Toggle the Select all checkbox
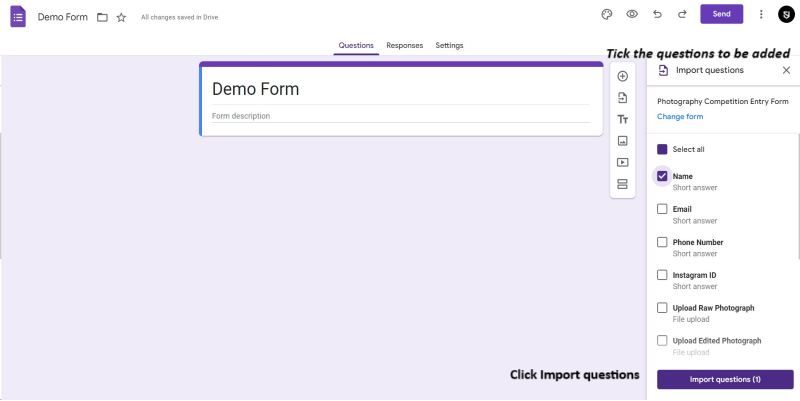The width and height of the screenshot is (800, 401). point(662,149)
